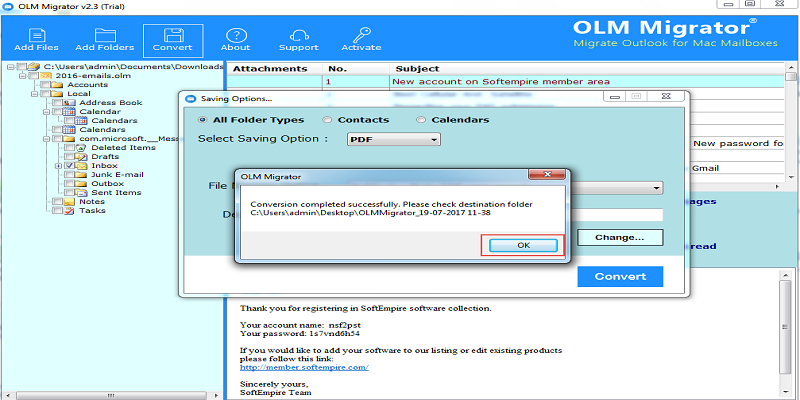Open the File Naming dropdown arrow
The image size is (800, 400).
click(657, 188)
